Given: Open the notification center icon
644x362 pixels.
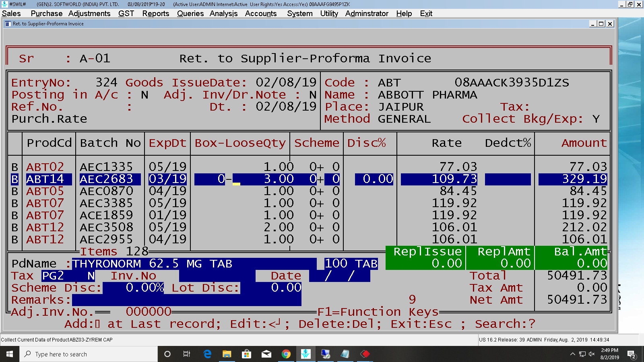Looking at the screenshot, I should pyautogui.click(x=632, y=354).
